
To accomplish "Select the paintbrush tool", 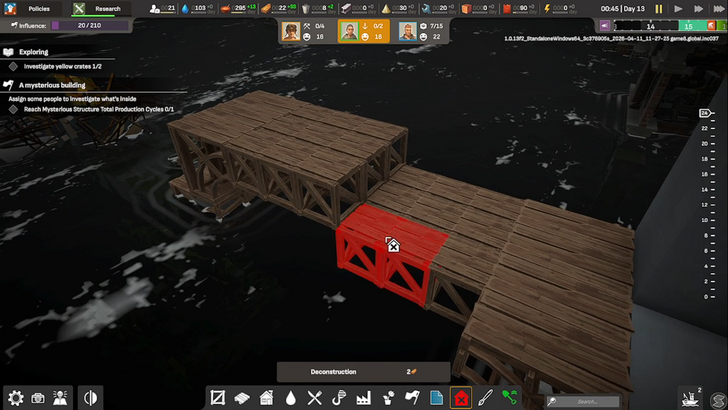I will coord(485,398).
